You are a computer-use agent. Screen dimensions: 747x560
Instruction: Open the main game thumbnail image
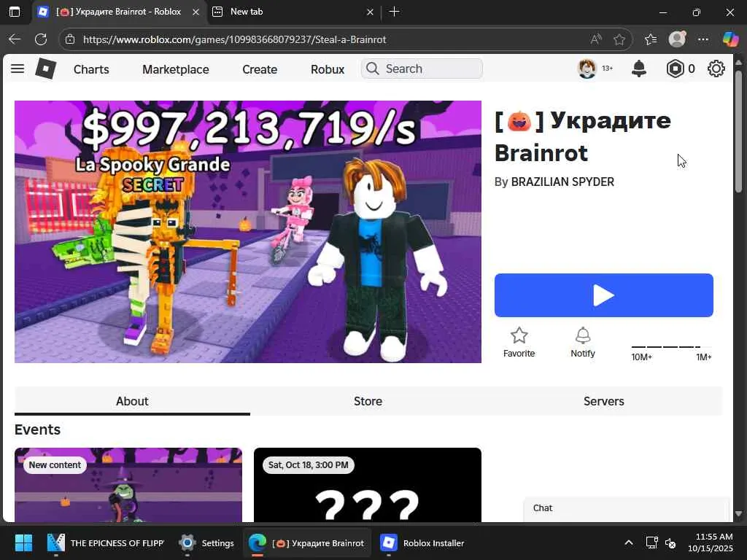(248, 231)
